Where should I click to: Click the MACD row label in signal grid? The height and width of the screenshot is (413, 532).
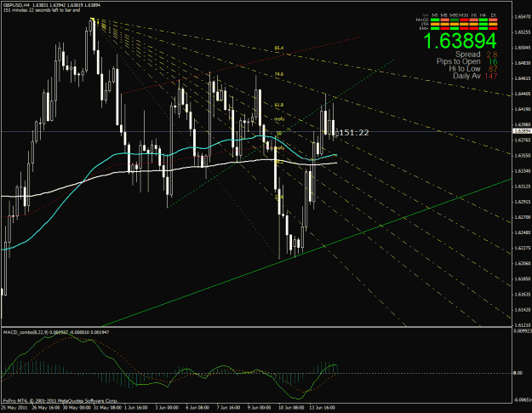tap(422, 20)
